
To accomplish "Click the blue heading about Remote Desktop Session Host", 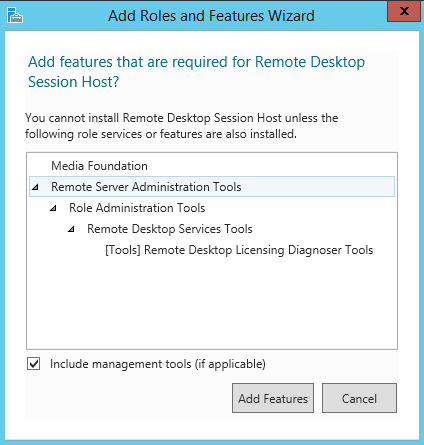I will click(196, 72).
